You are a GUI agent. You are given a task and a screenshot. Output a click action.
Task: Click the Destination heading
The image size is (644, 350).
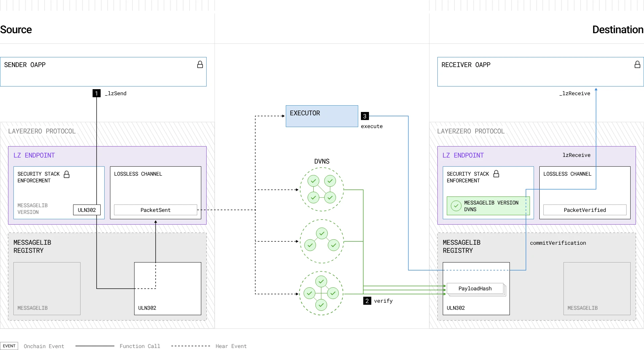(618, 30)
